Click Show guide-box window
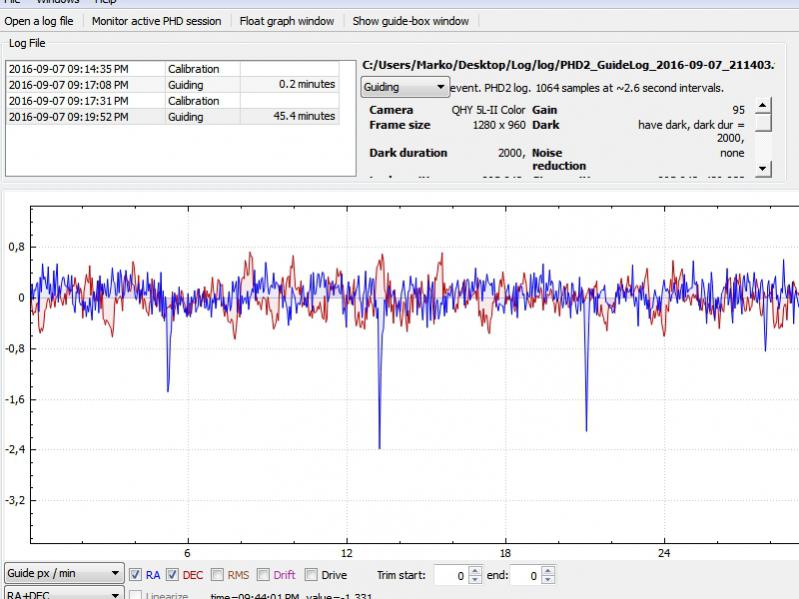The width and height of the screenshot is (799, 599). coord(411,21)
